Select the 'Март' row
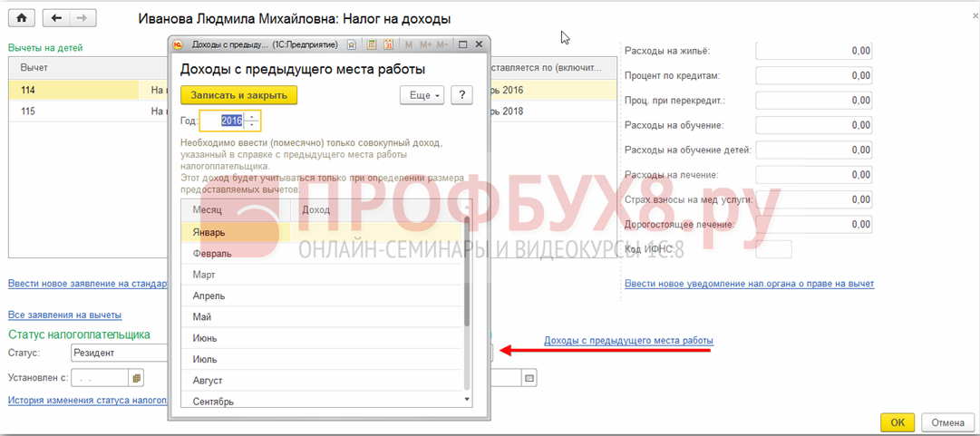The image size is (980, 436). [x=322, y=275]
